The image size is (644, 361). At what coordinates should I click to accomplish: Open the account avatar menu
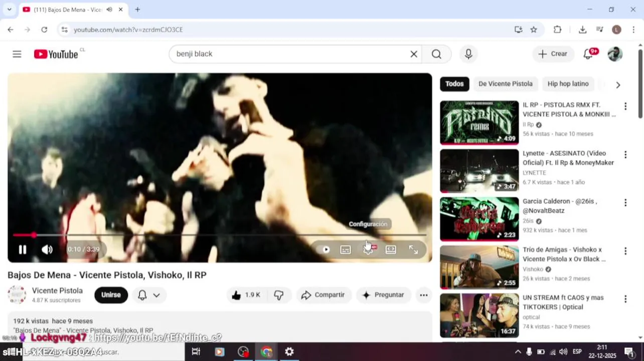[615, 54]
